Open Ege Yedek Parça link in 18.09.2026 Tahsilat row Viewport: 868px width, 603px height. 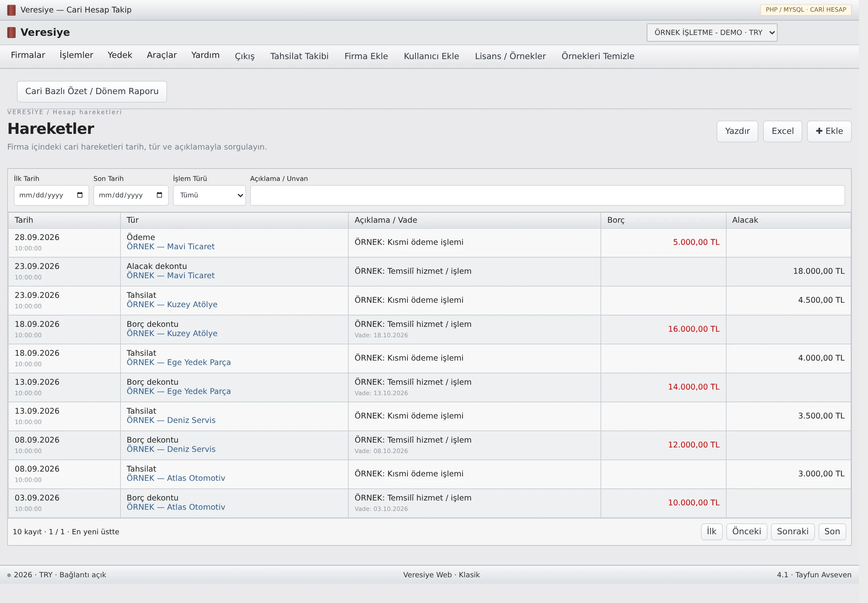[179, 363]
